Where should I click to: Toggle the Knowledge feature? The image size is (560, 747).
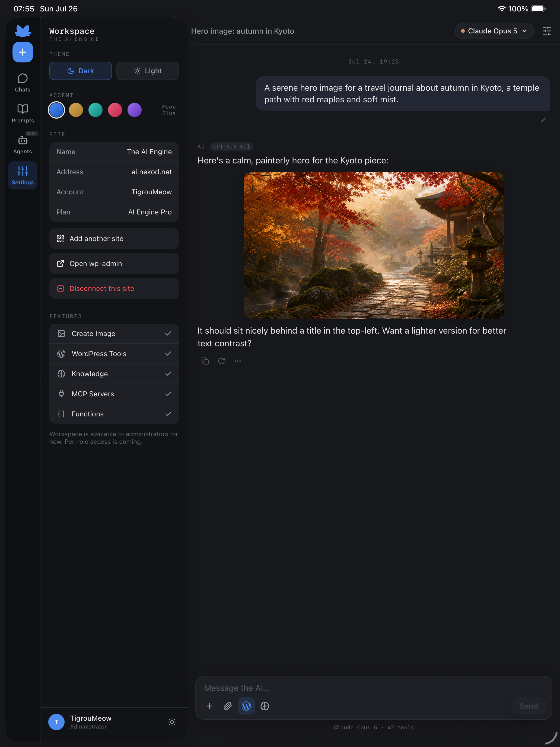click(114, 374)
